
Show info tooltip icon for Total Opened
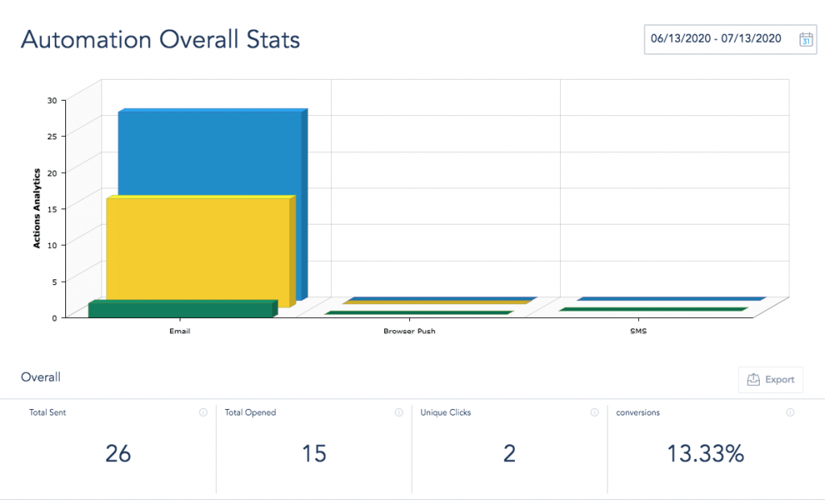click(399, 412)
